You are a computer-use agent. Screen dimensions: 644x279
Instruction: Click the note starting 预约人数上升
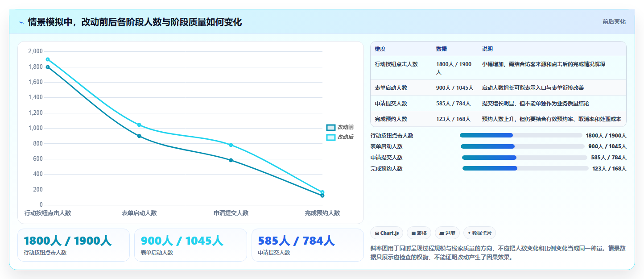tap(552, 119)
